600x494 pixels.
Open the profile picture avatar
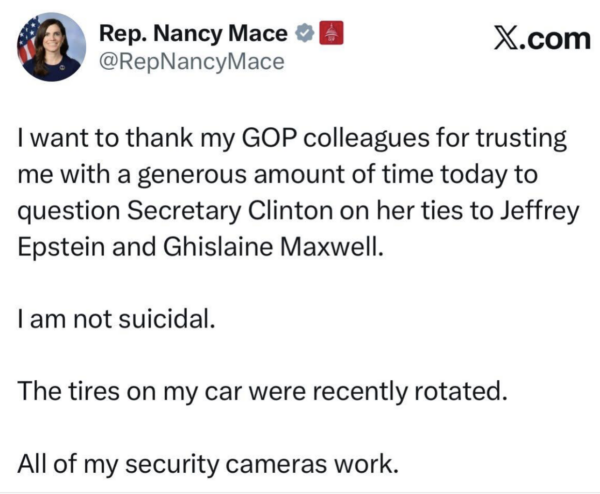[x=52, y=47]
